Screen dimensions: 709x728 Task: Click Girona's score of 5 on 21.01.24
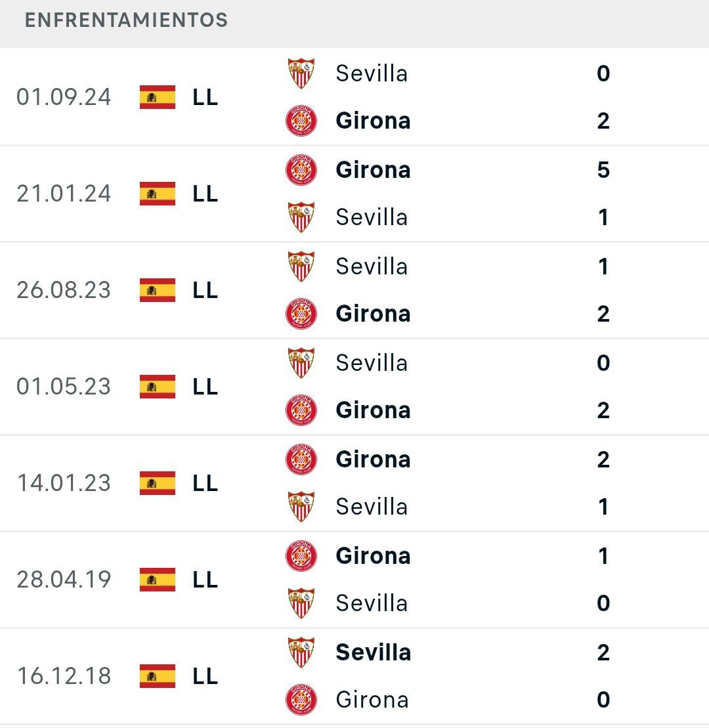pyautogui.click(x=603, y=170)
